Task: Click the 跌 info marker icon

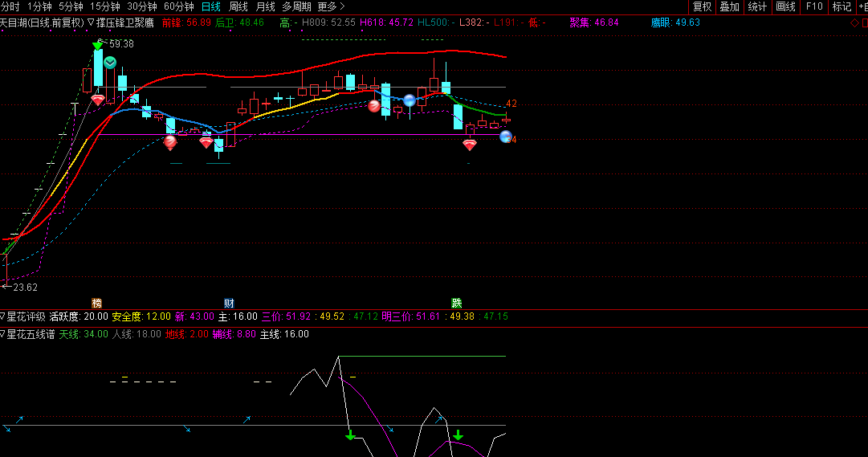Action: coord(457,303)
